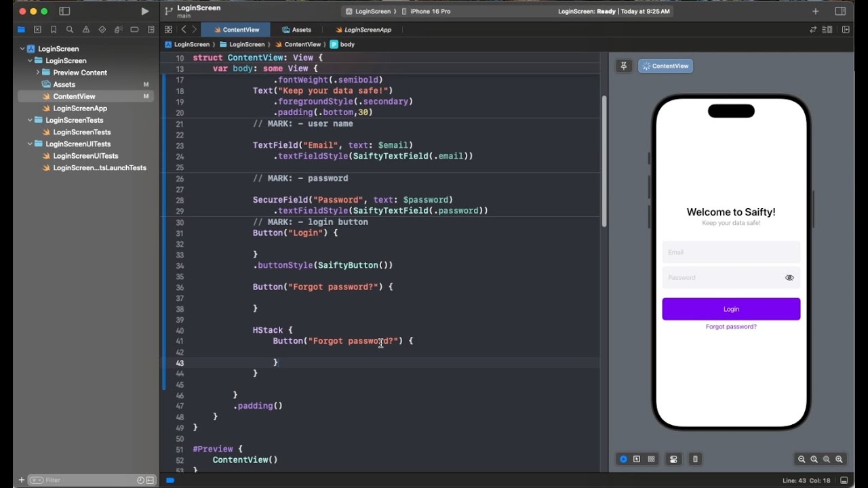
Task: Open preview device selection
Action: [695, 459]
